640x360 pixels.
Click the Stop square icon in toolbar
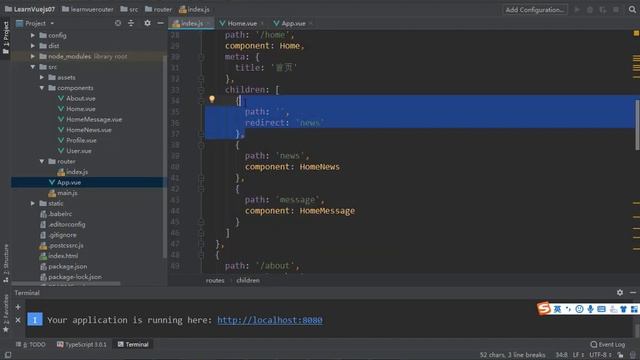click(616, 9)
